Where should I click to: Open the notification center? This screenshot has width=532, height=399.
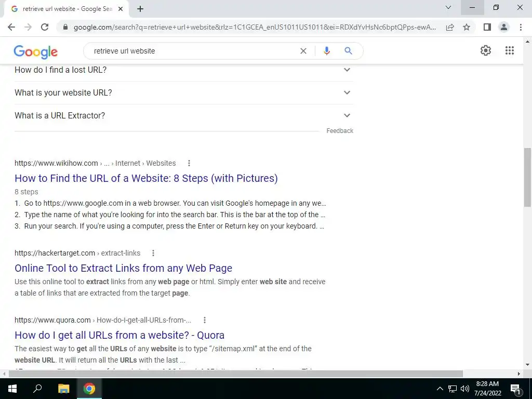[515, 389]
